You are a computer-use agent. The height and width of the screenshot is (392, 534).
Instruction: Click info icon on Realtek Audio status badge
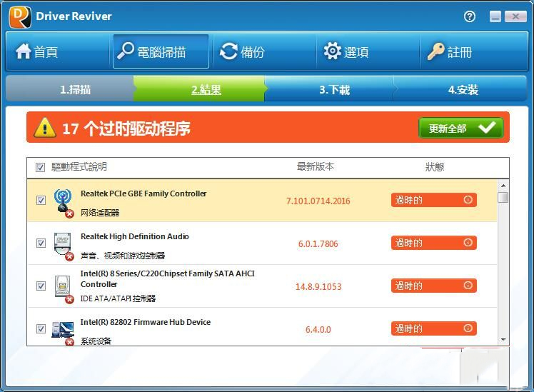tap(468, 243)
